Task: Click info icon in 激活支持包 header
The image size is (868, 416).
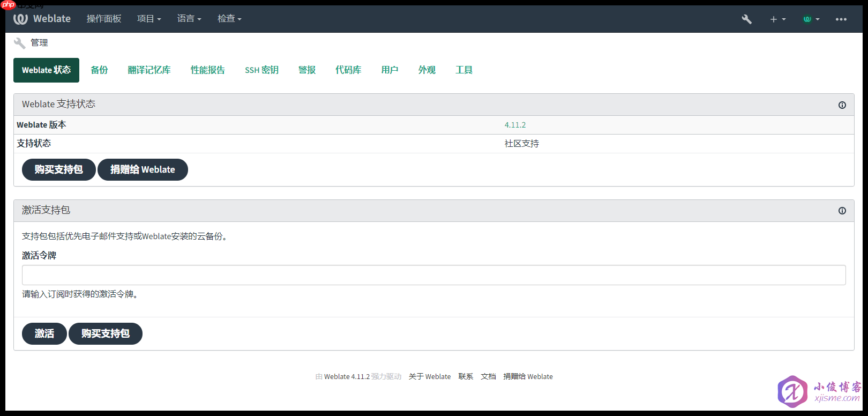Action: [842, 211]
